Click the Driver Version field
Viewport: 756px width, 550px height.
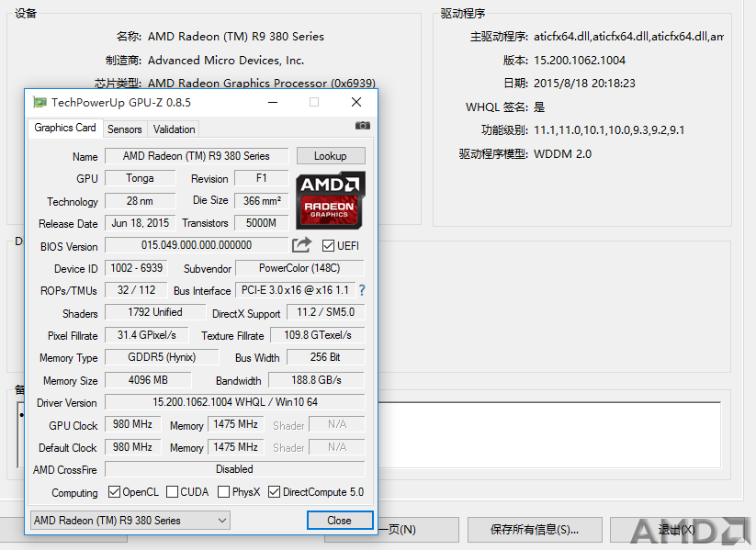click(235, 402)
